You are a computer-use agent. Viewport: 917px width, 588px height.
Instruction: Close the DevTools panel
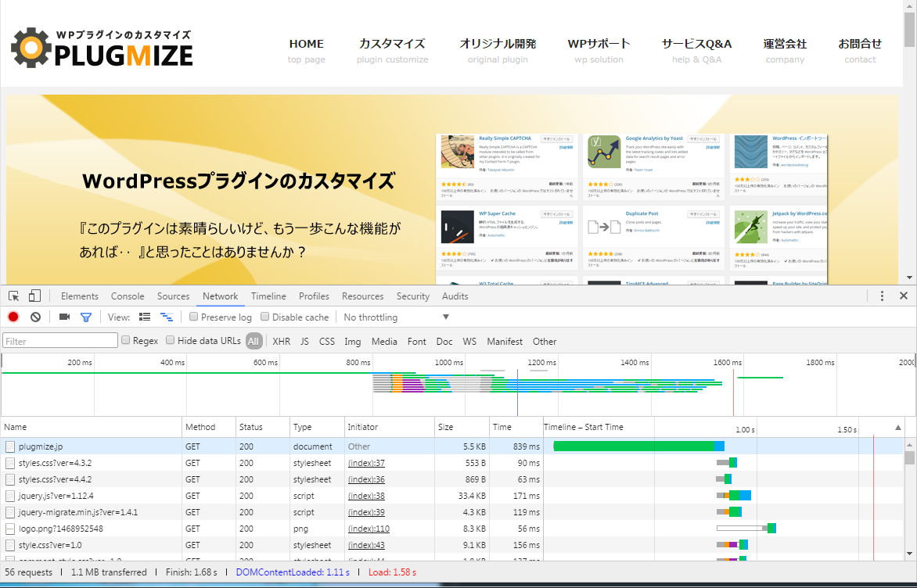pos(904,296)
